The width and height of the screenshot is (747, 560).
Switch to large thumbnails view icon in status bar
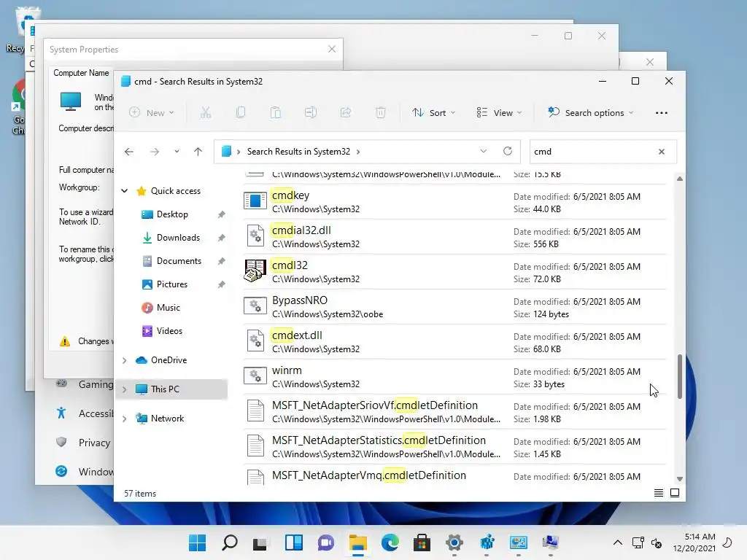click(675, 493)
